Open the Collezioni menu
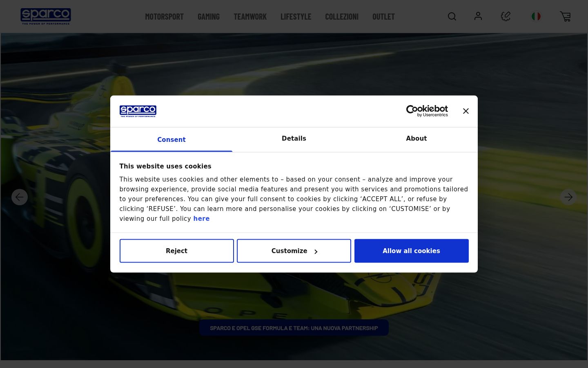The width and height of the screenshot is (588, 368). 342,17
